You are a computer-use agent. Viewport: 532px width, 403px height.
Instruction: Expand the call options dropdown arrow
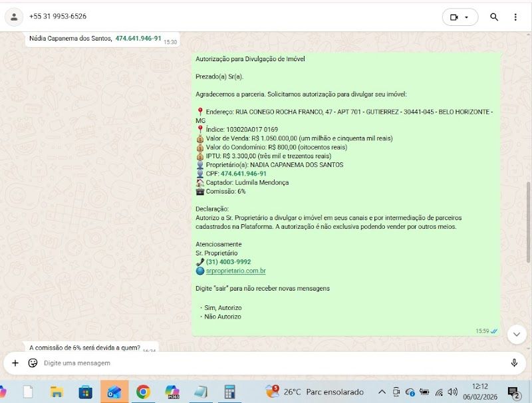click(467, 17)
